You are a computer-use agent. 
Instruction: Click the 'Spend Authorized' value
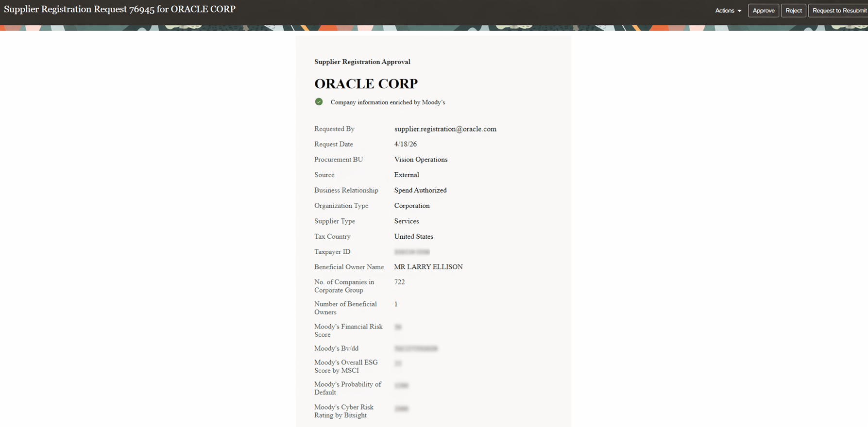(420, 190)
